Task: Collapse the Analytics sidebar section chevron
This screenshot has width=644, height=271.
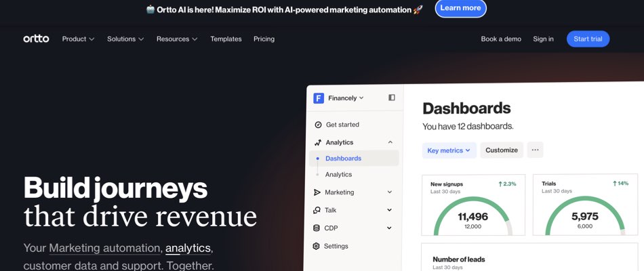Action: 390,142
